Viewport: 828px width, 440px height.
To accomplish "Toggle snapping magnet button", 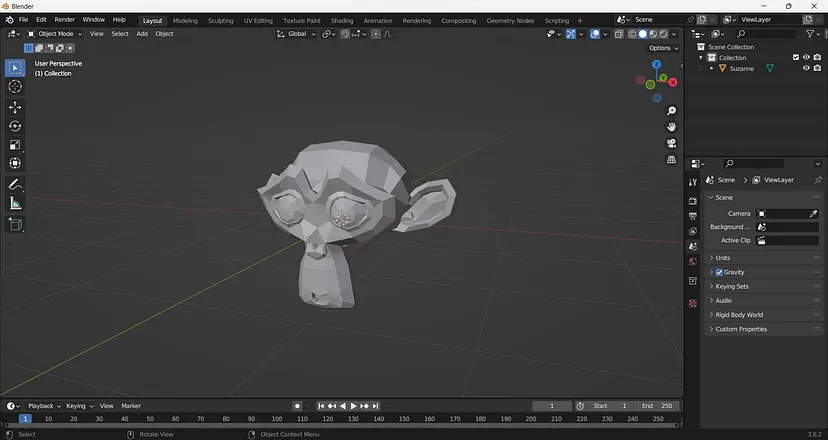I will pos(345,34).
